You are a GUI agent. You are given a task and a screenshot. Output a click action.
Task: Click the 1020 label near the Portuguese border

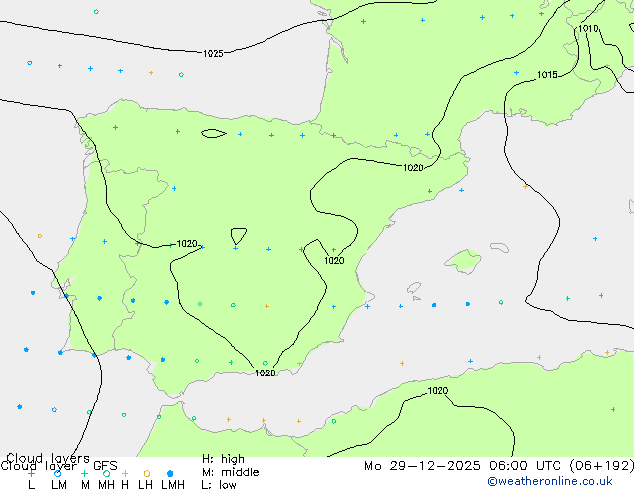187,244
